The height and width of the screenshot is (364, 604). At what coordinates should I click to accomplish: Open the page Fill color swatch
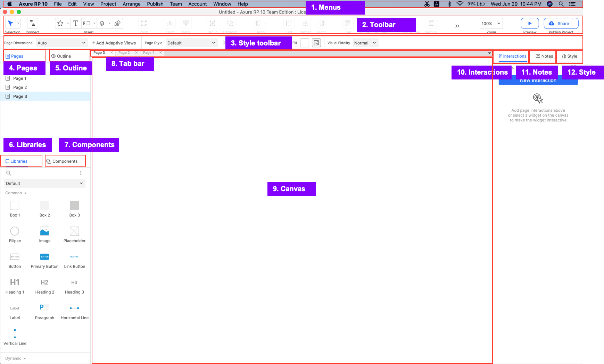305,43
